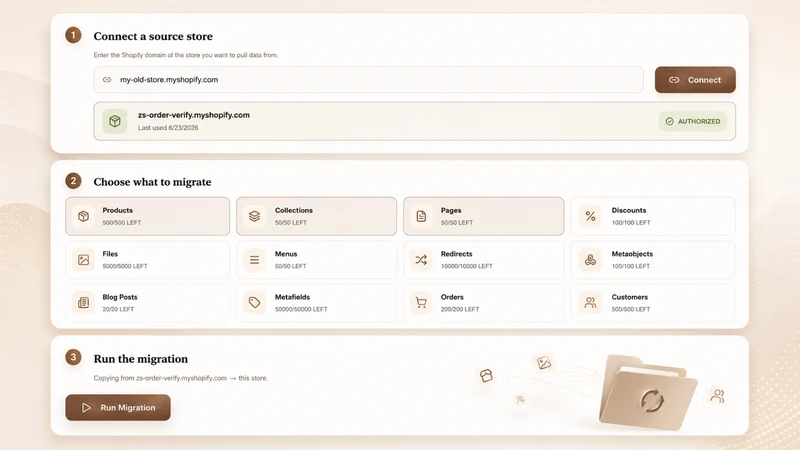Deselect the Collections migration card

pos(316,216)
